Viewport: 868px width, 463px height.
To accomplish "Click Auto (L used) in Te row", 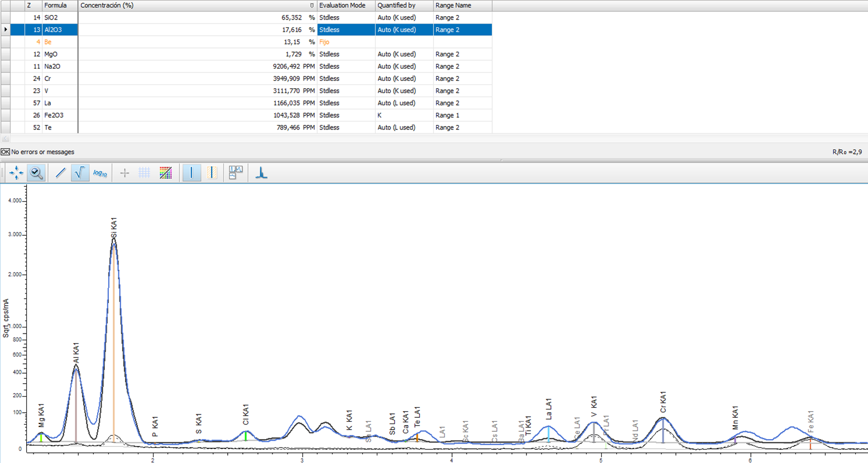I will pyautogui.click(x=404, y=128).
